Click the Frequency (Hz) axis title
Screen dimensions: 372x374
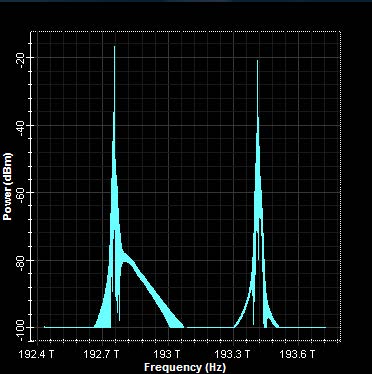[x=185, y=367]
